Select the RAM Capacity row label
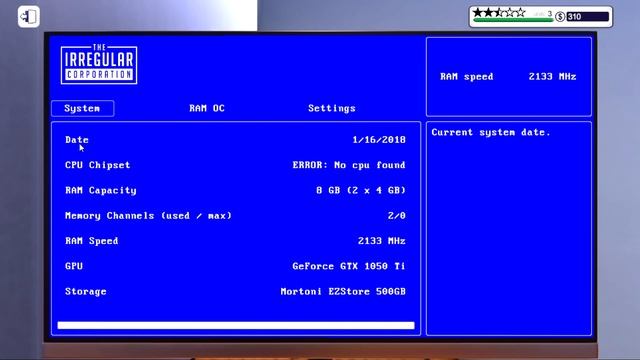Viewport: 640px width, 360px height. tap(100, 190)
